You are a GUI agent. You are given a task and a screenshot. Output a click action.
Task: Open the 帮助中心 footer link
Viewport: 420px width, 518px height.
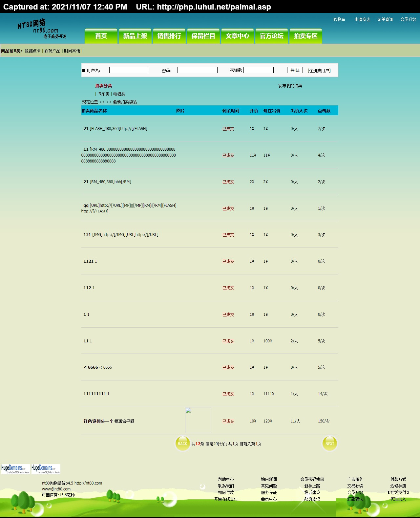pyautogui.click(x=226, y=480)
